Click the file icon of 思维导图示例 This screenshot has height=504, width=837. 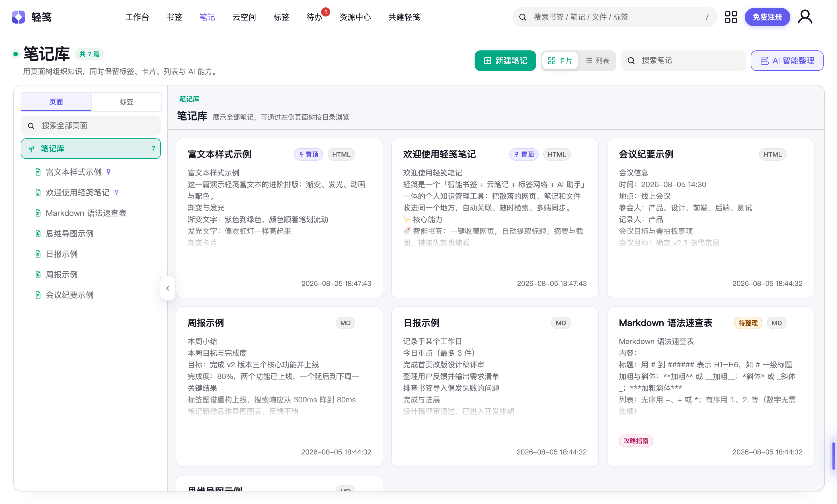pos(38,233)
